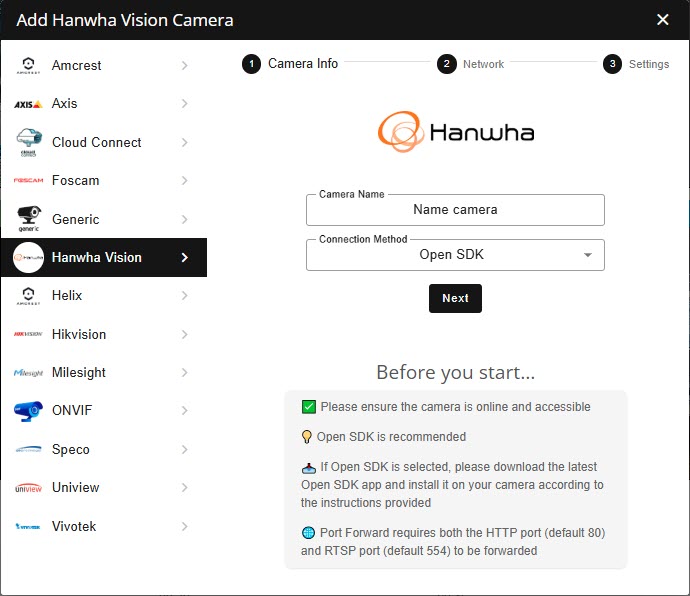Click the Vivotek brand logo icon
Viewport: 690px width, 596px height.
tap(28, 526)
